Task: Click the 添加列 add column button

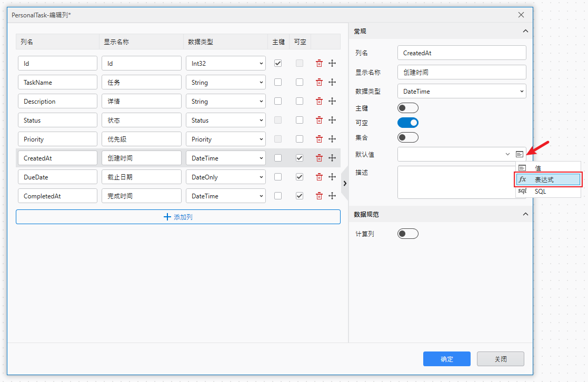Action: 178,217
